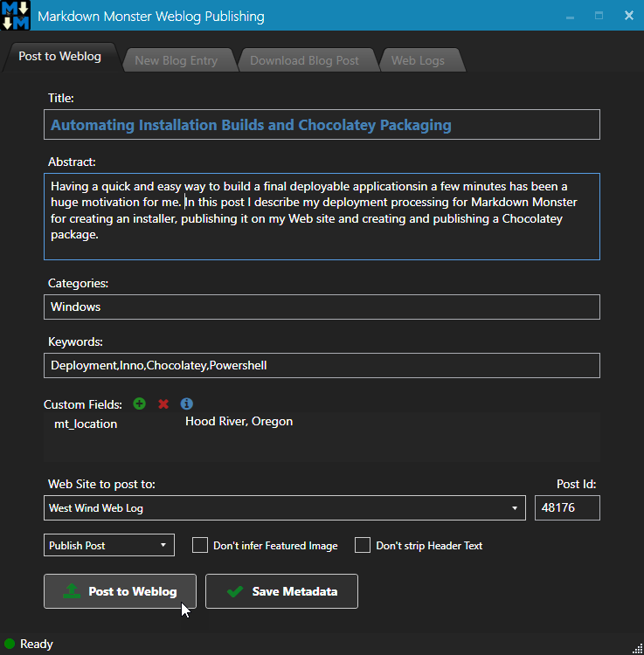
Task: Click the Keywords input field
Action: (x=322, y=366)
